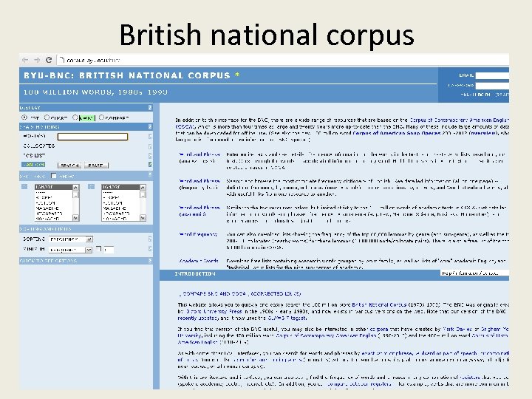
Task: Open the Word Frequency link
Action: pos(198,234)
